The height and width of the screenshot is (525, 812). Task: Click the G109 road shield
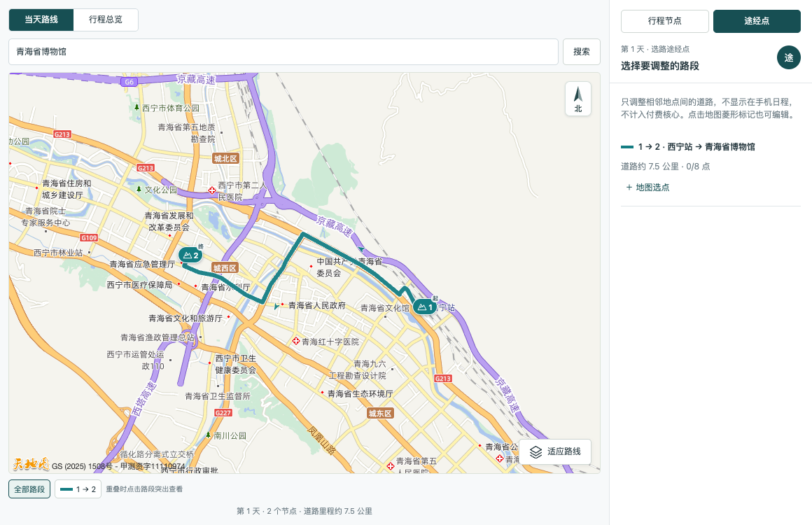pyautogui.click(x=89, y=237)
